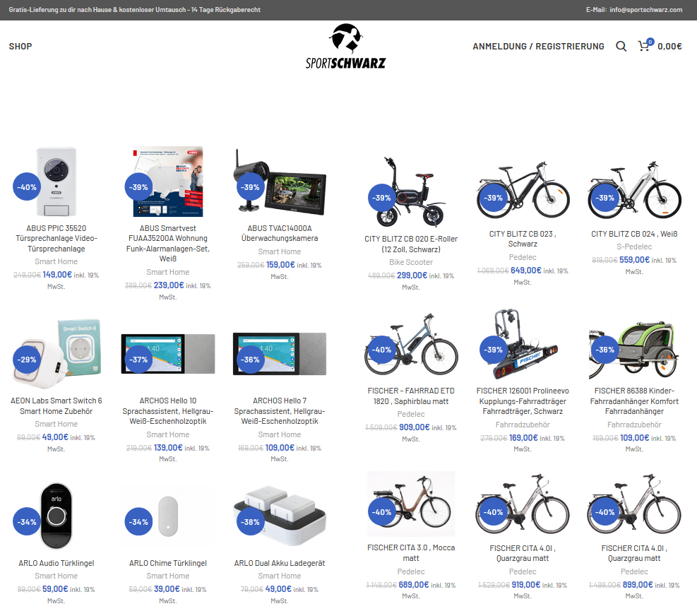Click the -38% badge on ARLO Dual Akku Ladegerät
The height and width of the screenshot is (616, 697).
pyautogui.click(x=250, y=522)
